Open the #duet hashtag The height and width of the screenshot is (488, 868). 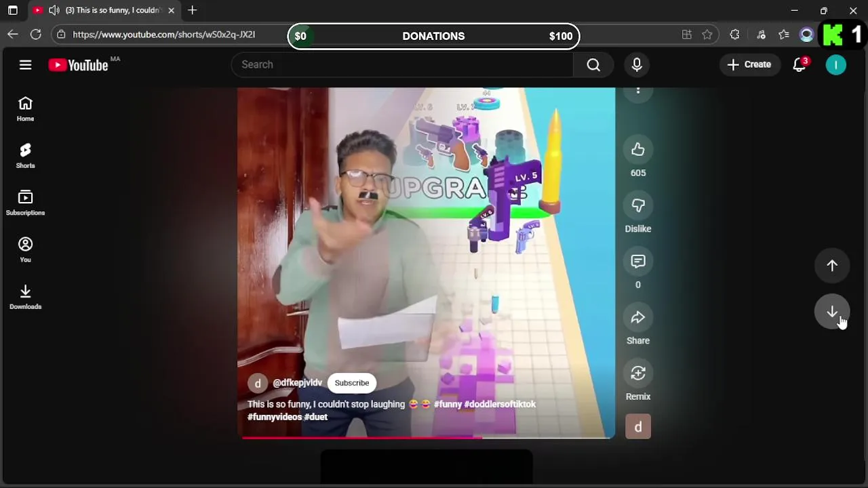316,417
